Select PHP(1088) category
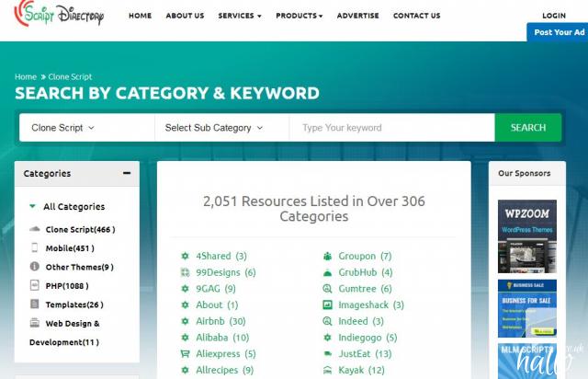588x379 pixels. (67, 286)
